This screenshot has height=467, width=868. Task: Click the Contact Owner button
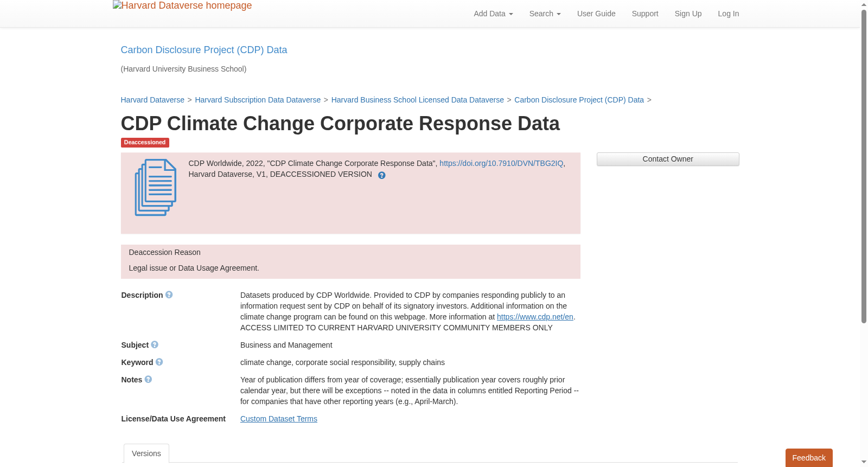668,159
